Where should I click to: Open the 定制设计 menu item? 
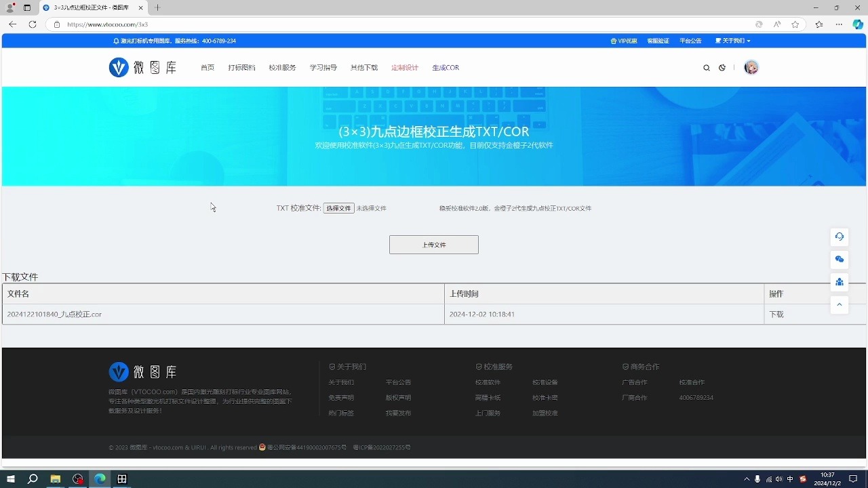click(405, 68)
